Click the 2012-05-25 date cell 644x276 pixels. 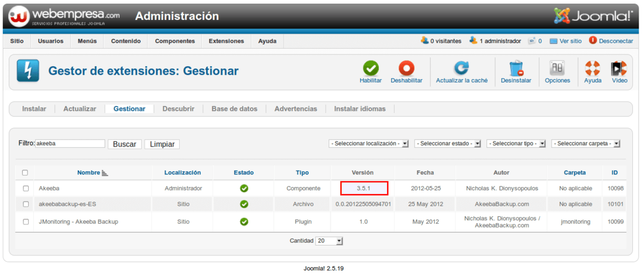click(x=424, y=188)
